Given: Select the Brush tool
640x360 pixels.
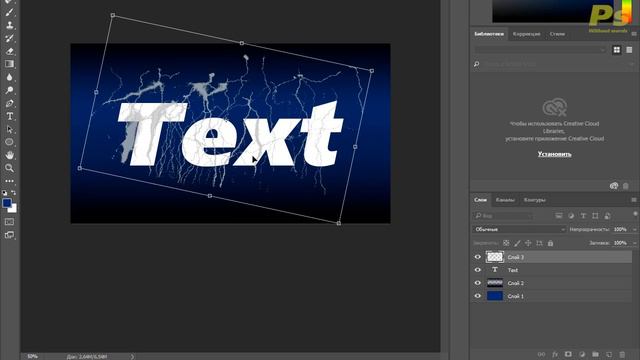Looking at the screenshot, I should [9, 12].
